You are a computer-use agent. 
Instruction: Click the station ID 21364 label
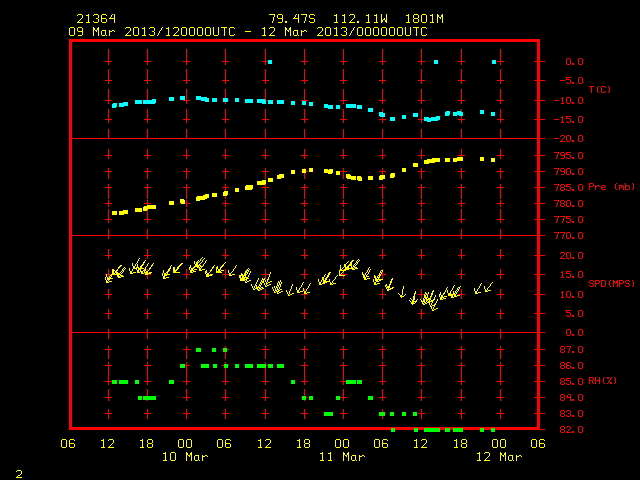(x=96, y=19)
